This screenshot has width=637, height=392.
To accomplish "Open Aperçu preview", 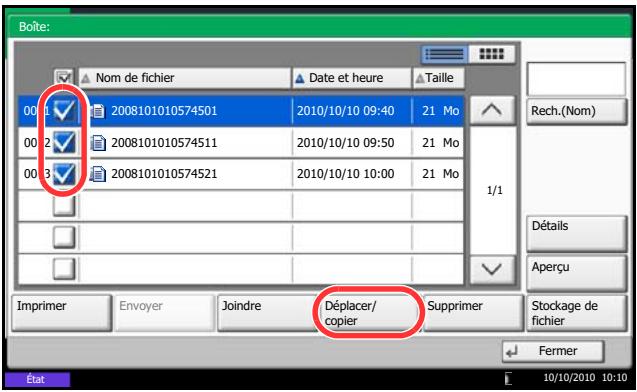I will coord(576,273).
